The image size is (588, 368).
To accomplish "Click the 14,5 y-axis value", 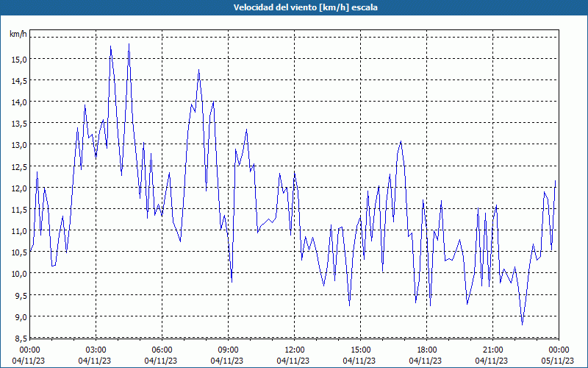I will (19, 81).
